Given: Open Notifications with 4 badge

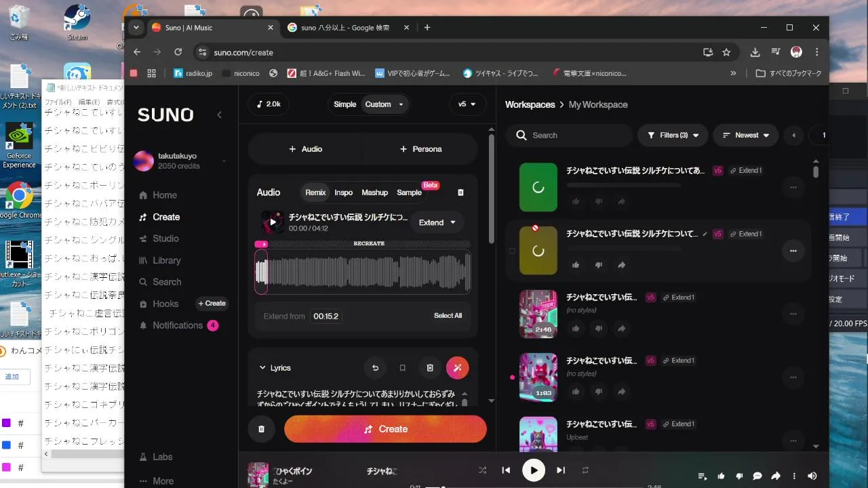Looking at the screenshot, I should click(178, 325).
